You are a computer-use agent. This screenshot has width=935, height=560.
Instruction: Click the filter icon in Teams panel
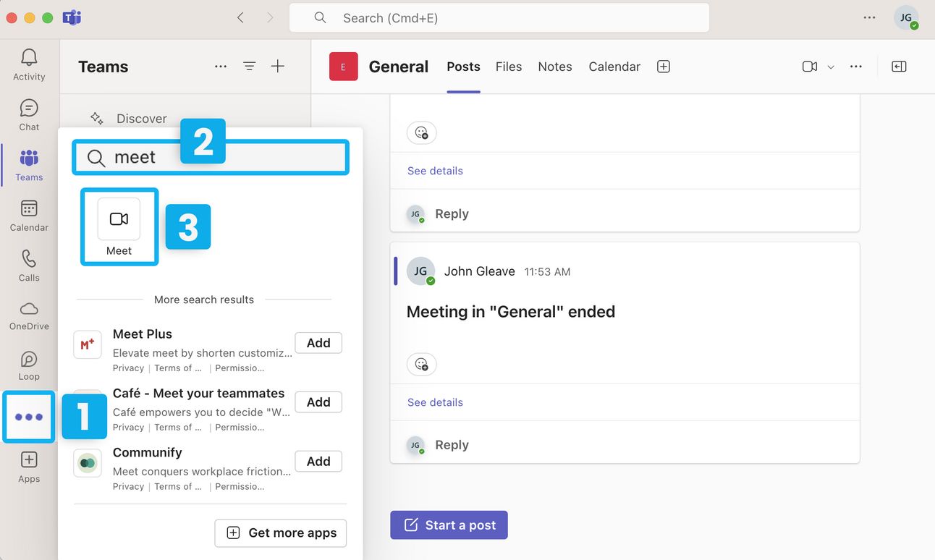click(x=250, y=67)
